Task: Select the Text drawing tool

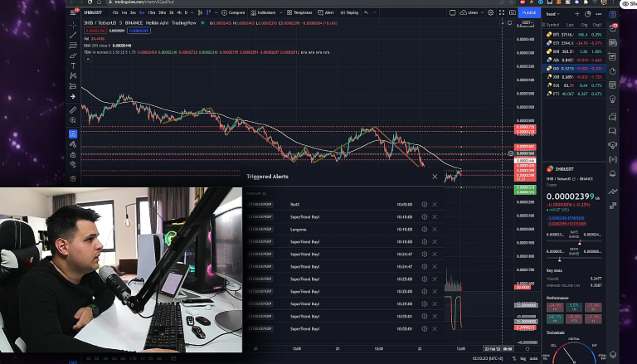Action: click(73, 66)
